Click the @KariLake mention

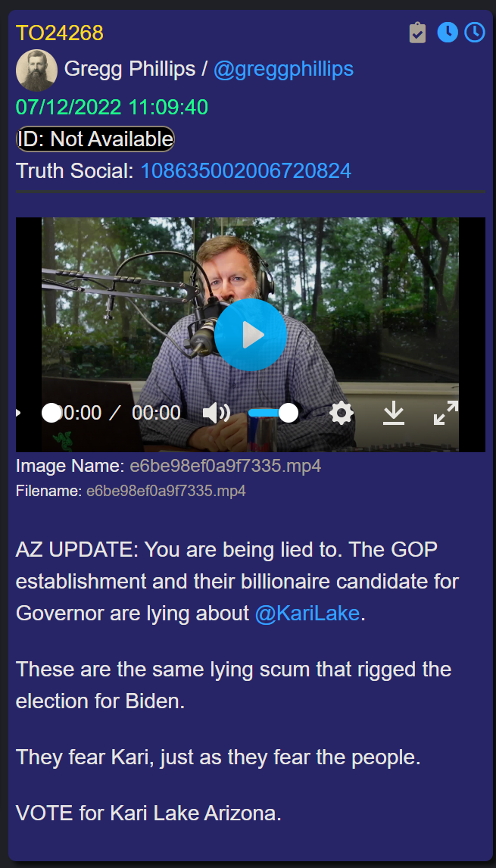[307, 614]
